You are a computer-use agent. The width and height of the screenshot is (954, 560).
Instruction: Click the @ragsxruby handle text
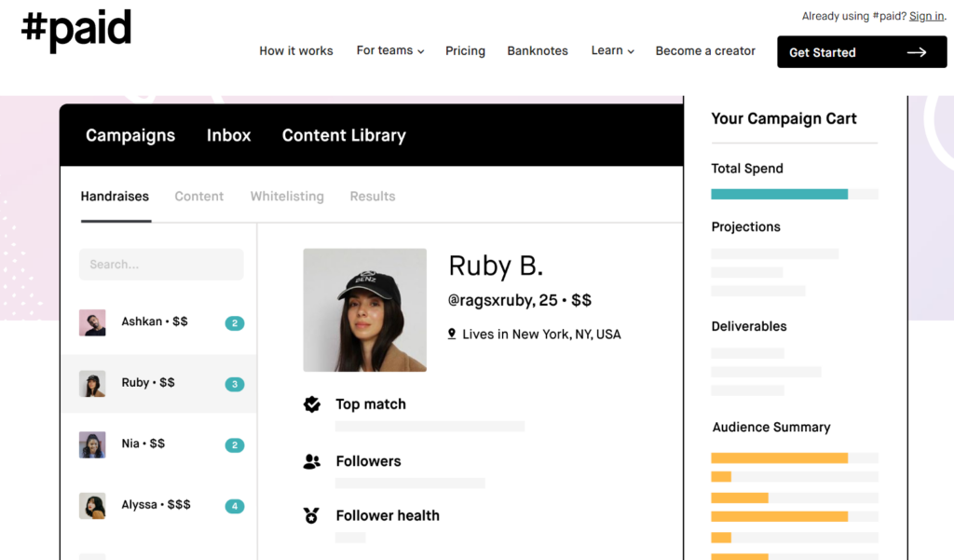492,300
